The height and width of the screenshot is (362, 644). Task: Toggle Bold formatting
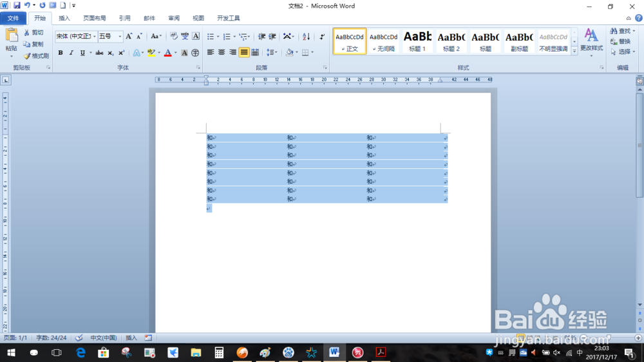tap(61, 53)
